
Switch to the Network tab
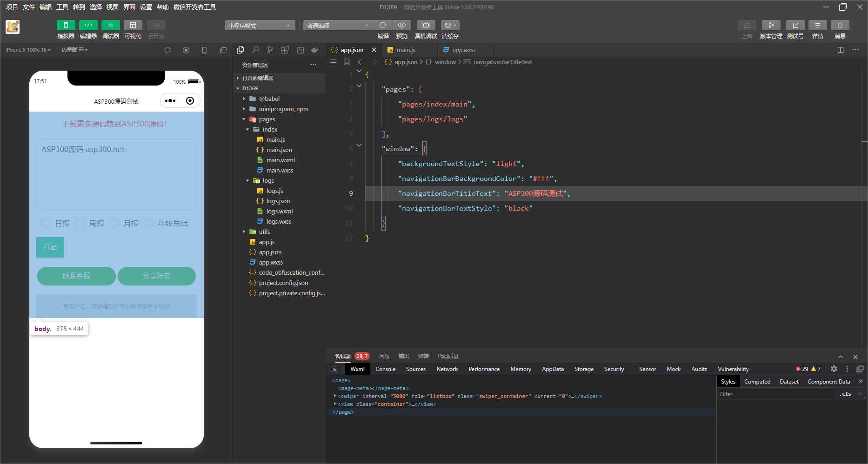[x=447, y=369]
